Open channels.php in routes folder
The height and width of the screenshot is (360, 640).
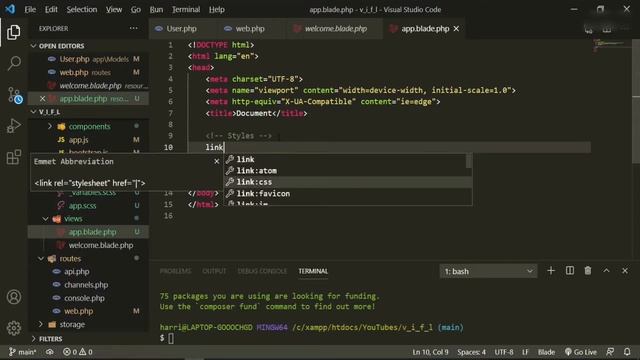pyautogui.click(x=86, y=285)
